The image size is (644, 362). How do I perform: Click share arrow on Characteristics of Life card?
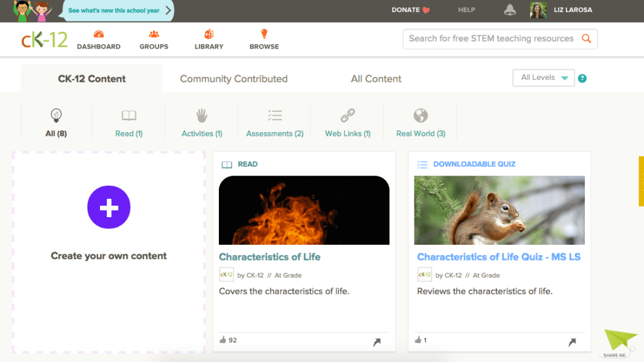(377, 342)
